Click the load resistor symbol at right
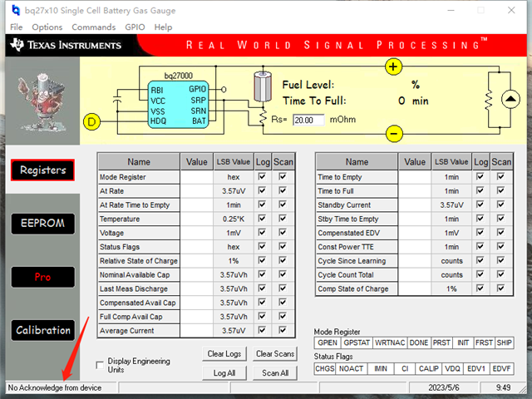 [x=489, y=101]
